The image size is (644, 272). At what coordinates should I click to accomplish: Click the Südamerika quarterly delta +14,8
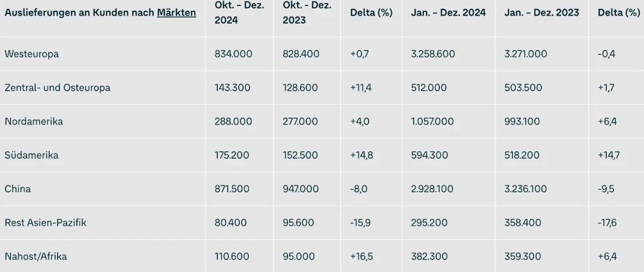tap(362, 155)
